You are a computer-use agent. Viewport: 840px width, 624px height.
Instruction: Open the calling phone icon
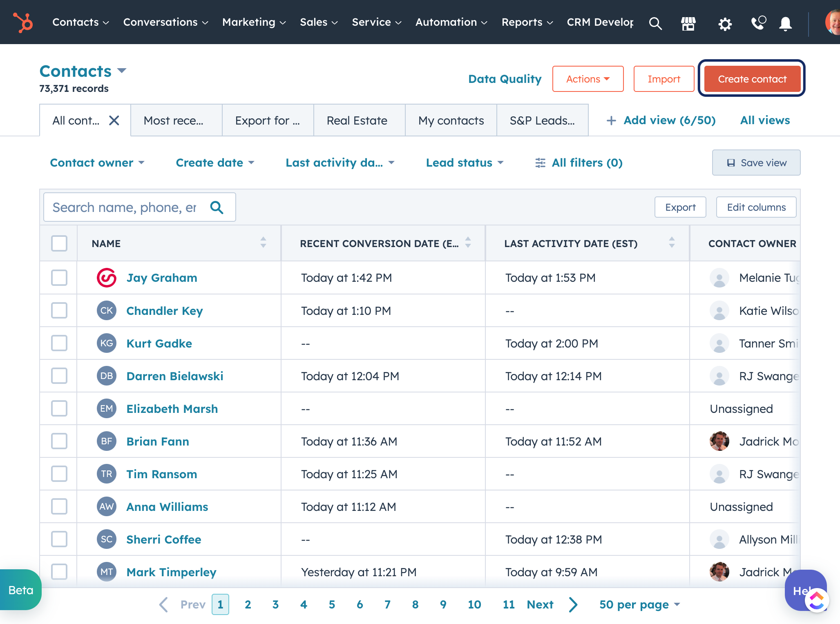click(x=758, y=22)
